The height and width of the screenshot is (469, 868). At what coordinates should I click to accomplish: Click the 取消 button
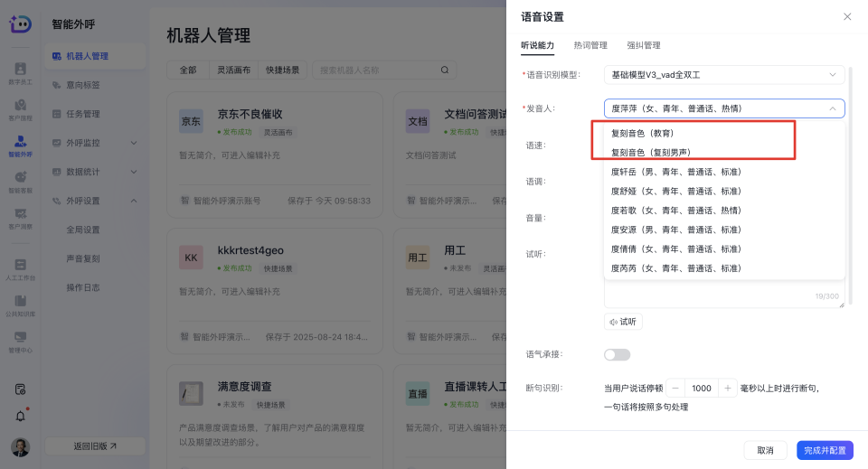pyautogui.click(x=765, y=450)
